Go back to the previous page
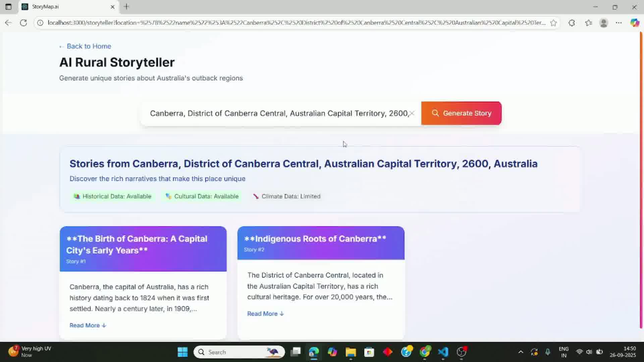This screenshot has height=362, width=644. coord(8,23)
